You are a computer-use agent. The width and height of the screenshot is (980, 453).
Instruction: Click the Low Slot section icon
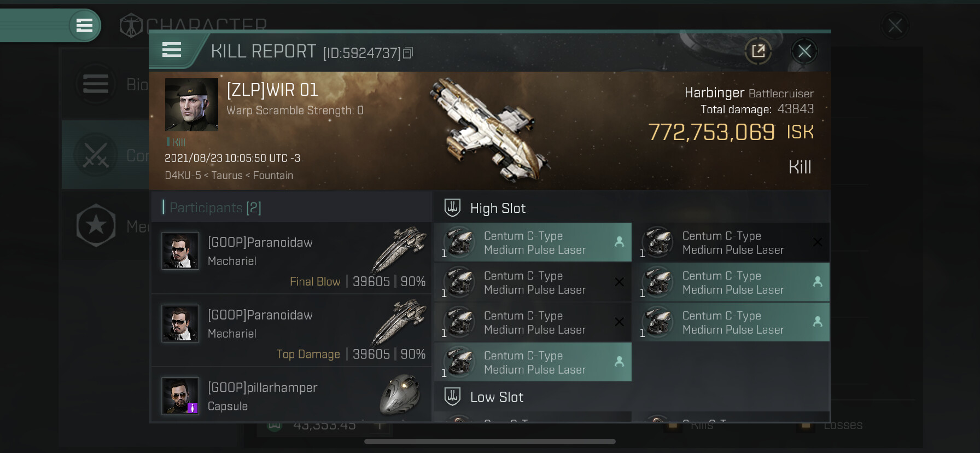click(x=452, y=397)
